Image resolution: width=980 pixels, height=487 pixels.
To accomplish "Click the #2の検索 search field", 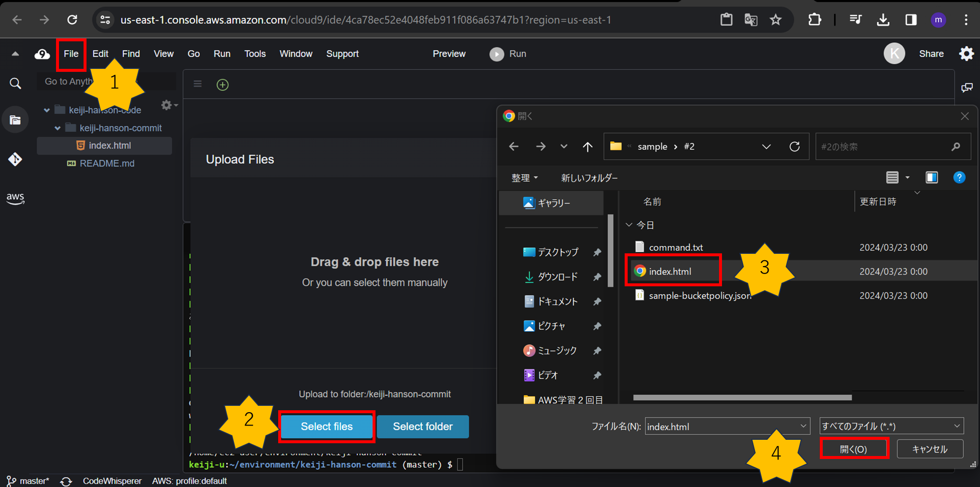I will [x=893, y=147].
